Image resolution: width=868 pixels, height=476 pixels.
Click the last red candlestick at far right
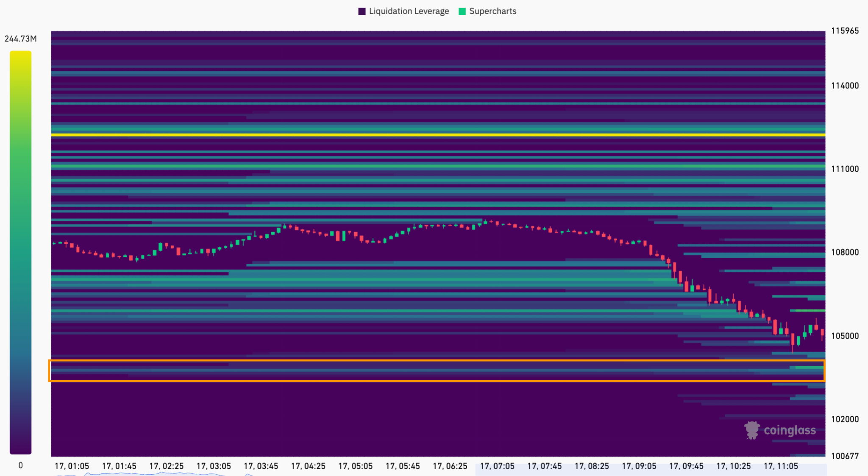click(822, 333)
